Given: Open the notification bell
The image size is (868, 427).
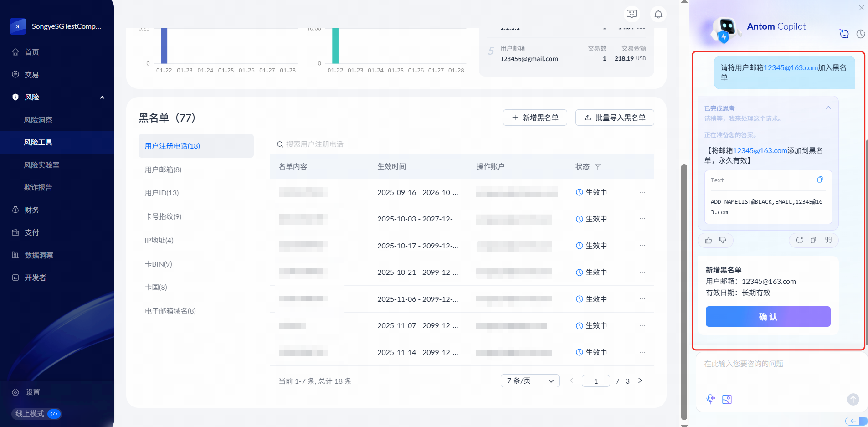Looking at the screenshot, I should [658, 14].
